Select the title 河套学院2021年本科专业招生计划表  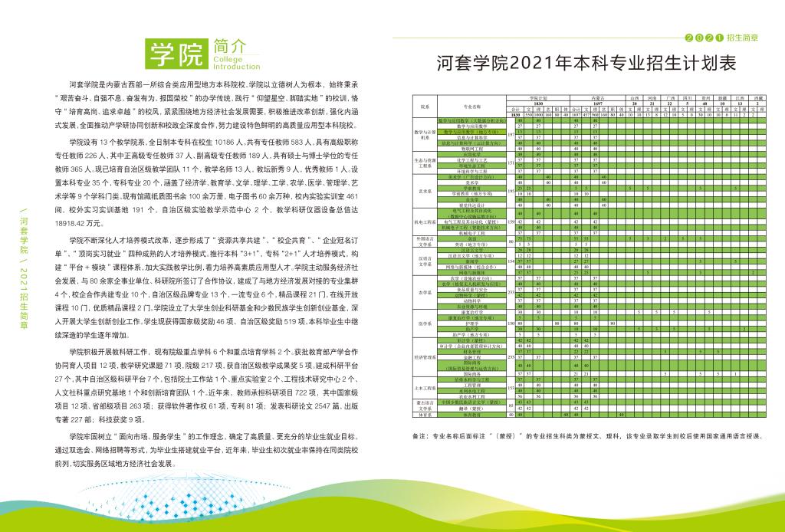pyautogui.click(x=586, y=64)
